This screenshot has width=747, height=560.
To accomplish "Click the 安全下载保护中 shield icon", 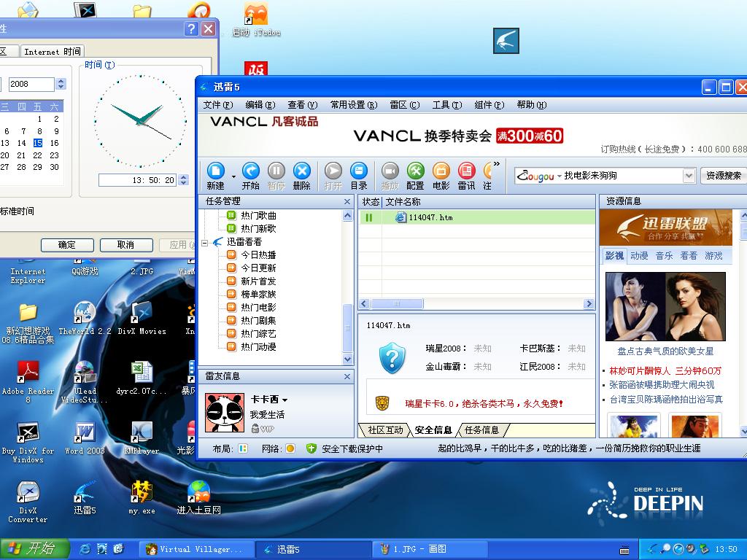I will (x=311, y=448).
